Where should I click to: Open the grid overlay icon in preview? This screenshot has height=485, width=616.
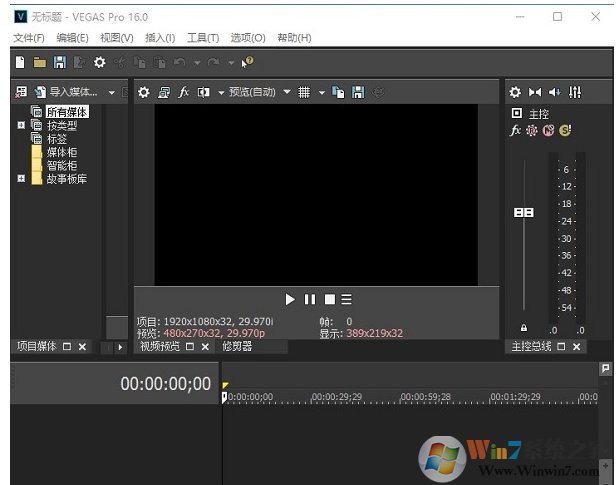pyautogui.click(x=304, y=92)
